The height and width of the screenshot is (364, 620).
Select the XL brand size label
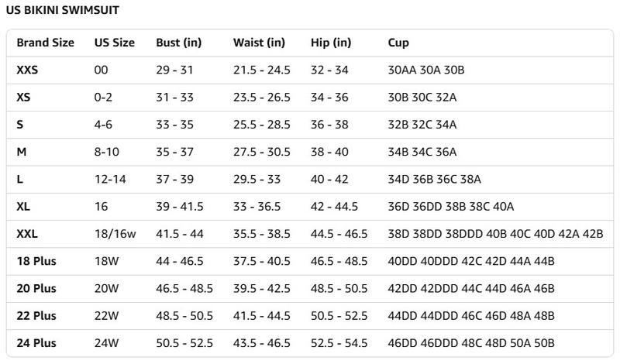(x=23, y=206)
